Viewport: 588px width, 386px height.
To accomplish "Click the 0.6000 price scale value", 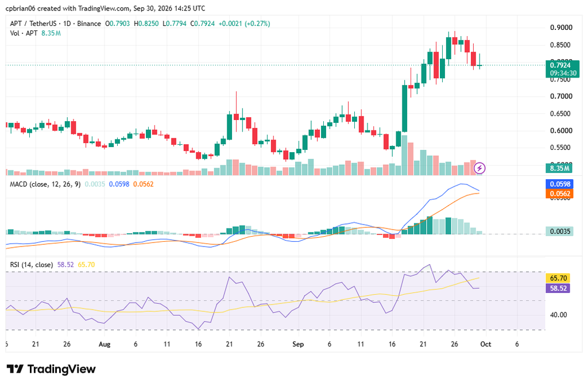I will (x=561, y=131).
